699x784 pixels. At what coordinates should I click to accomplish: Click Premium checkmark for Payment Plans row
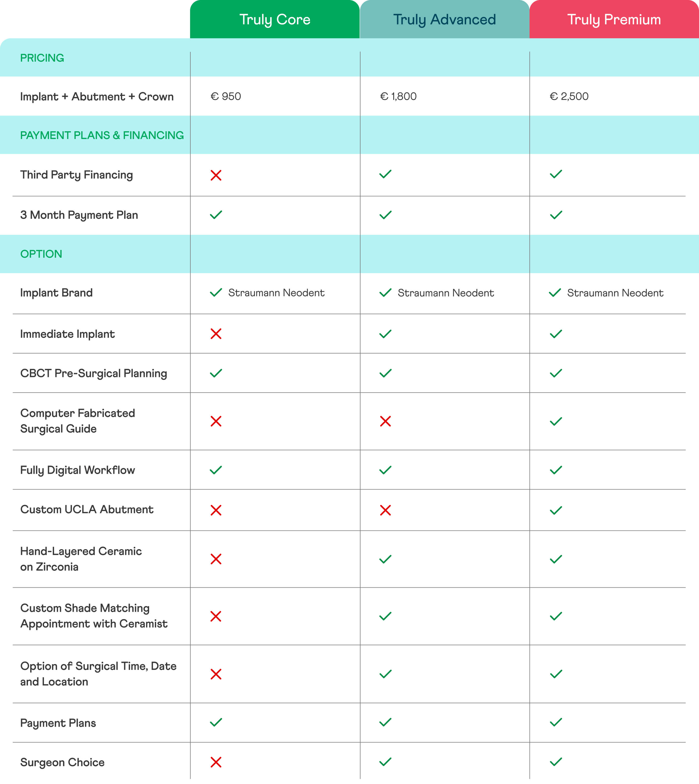[x=556, y=722]
